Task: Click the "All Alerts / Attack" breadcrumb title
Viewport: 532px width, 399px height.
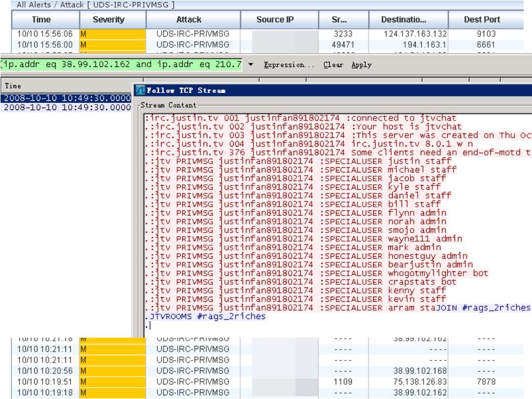Action: pyautogui.click(x=96, y=5)
